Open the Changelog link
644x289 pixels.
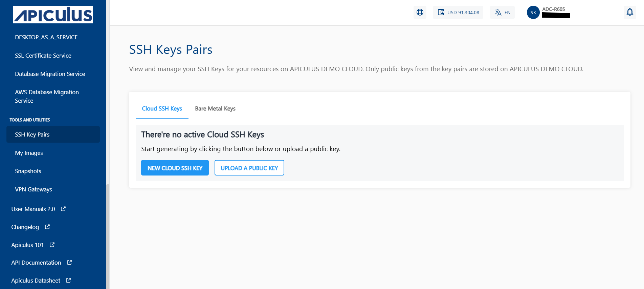25,227
